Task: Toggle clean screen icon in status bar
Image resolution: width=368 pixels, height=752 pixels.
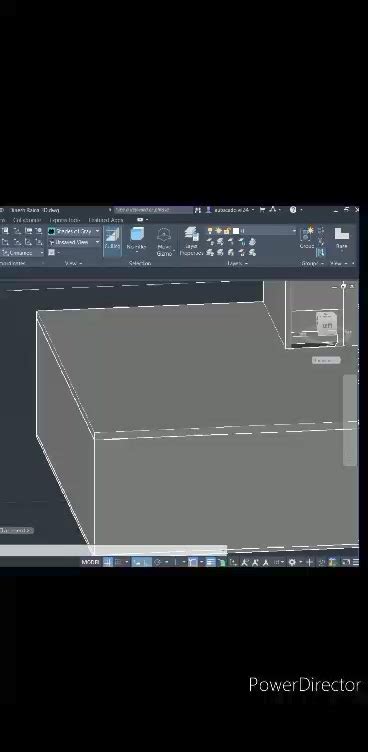Action: [x=345, y=562]
